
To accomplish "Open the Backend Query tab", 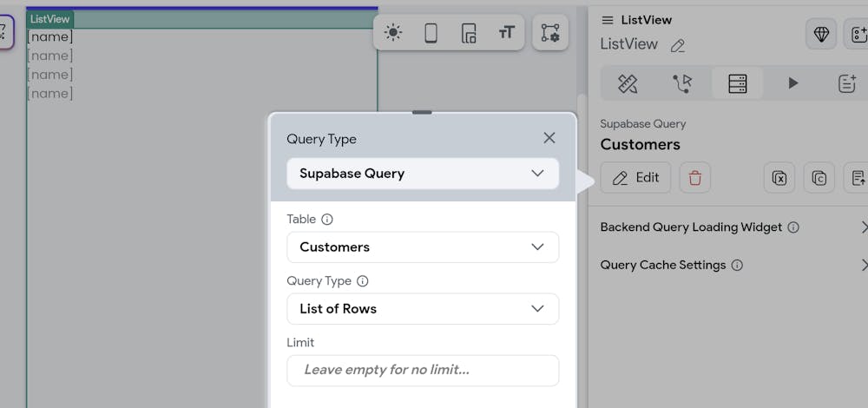I will click(737, 83).
